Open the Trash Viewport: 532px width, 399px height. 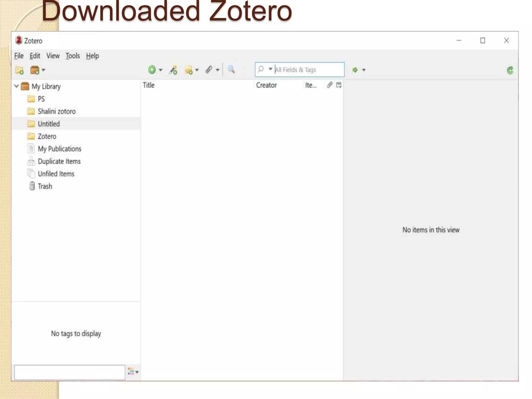click(45, 186)
